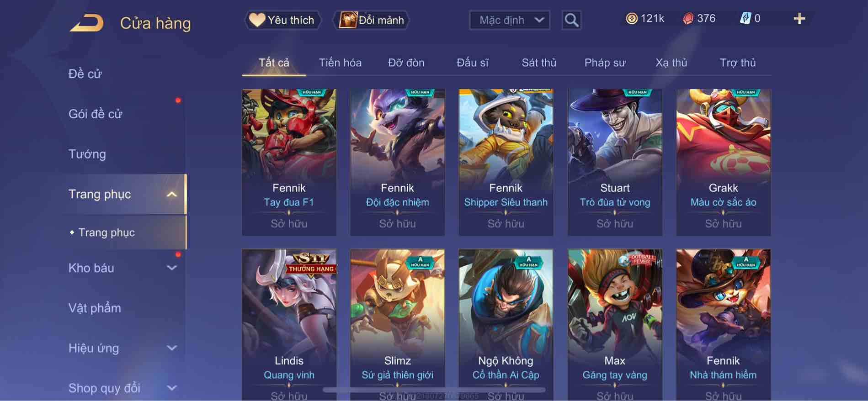Tap the red ruby currency icon
The width and height of the screenshot is (868, 401).
coord(688,19)
